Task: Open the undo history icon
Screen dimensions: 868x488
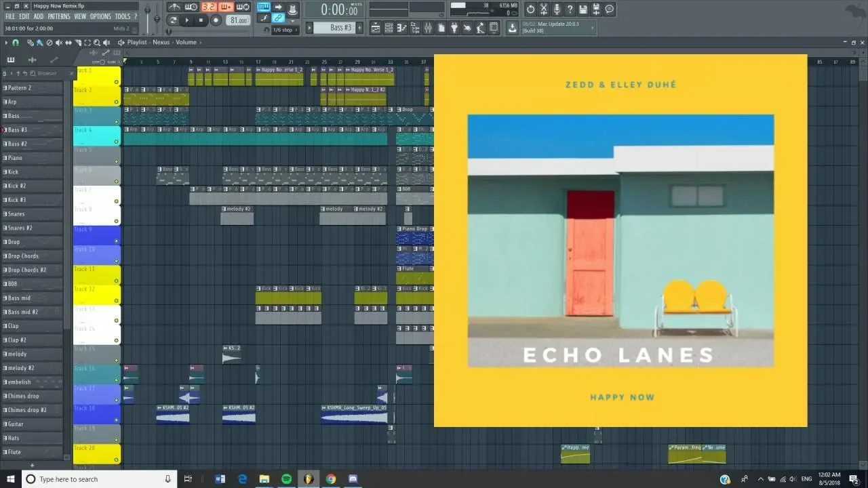Action: [531, 9]
